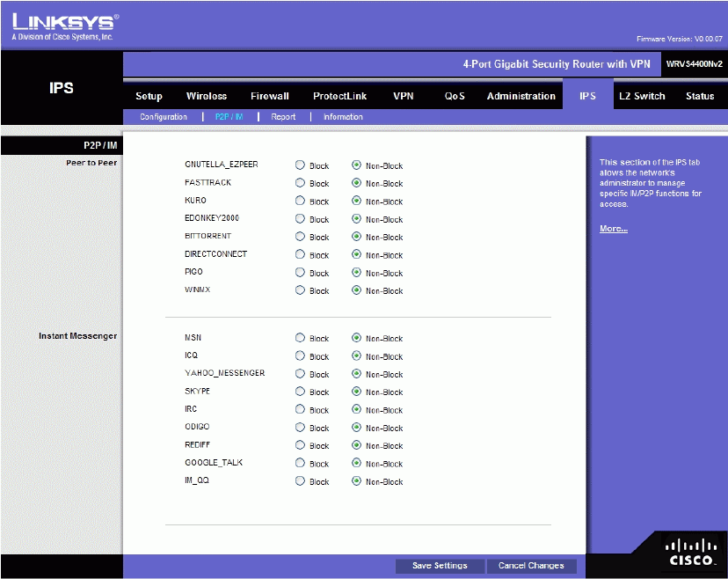Viewport: 728px width, 579px height.
Task: Choose Non-Block for WINMX
Action: point(356,290)
